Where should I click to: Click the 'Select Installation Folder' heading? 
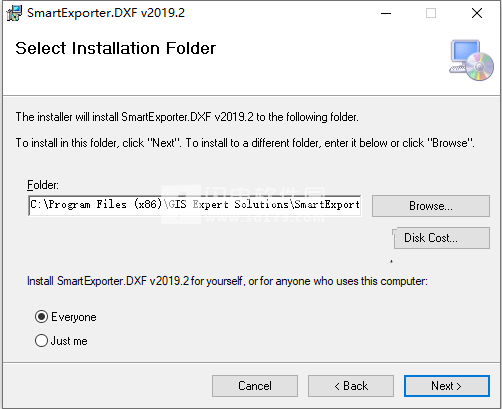(116, 48)
